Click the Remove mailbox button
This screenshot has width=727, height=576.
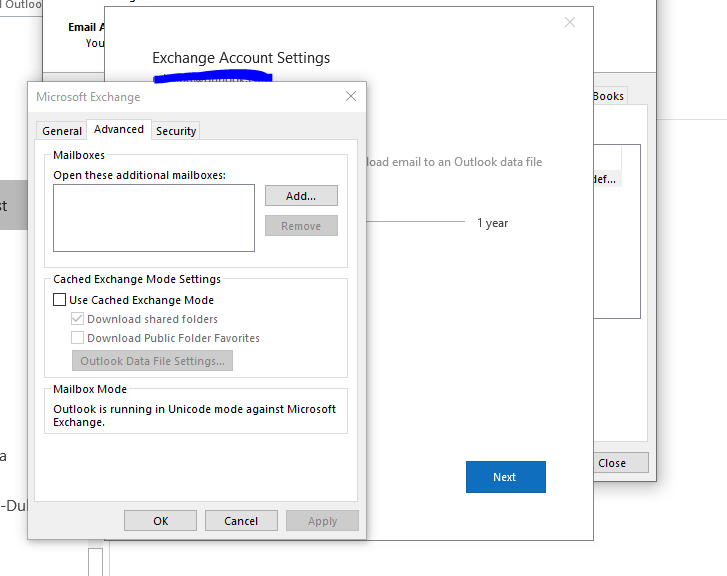pyautogui.click(x=301, y=226)
